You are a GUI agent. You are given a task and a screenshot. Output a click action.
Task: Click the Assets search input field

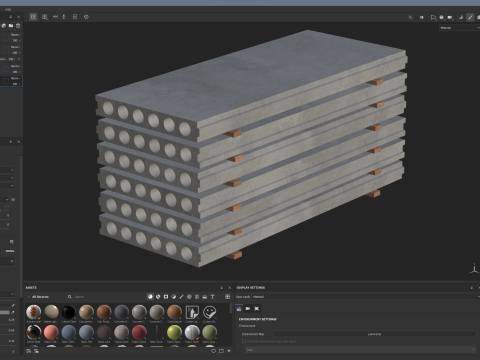(108, 297)
